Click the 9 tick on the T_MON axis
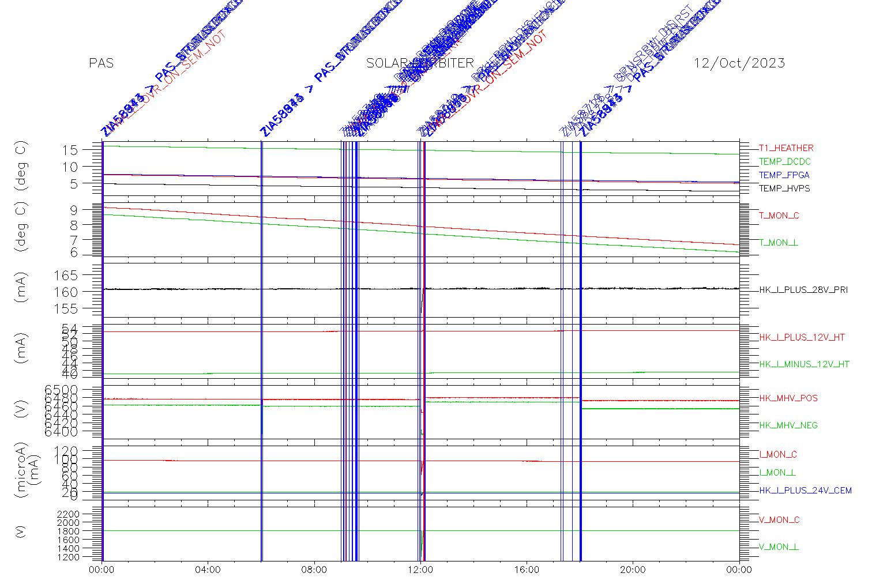The width and height of the screenshot is (872, 588). pos(74,210)
